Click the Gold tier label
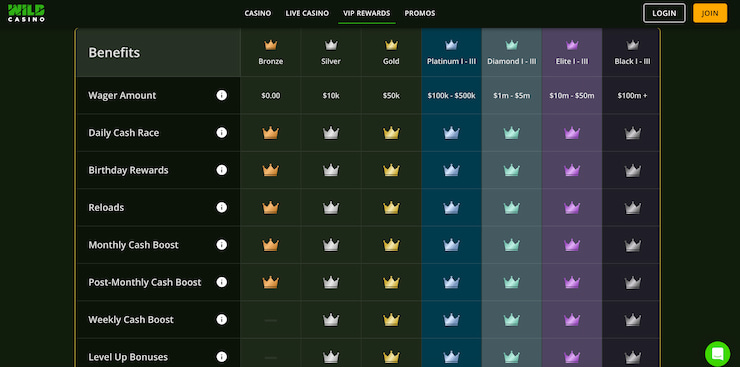The height and width of the screenshot is (367, 740). coord(391,61)
